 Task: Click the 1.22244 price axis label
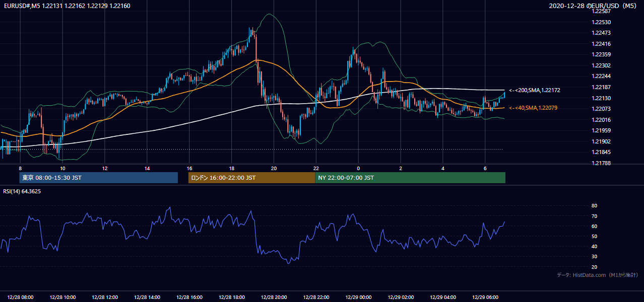point(602,76)
